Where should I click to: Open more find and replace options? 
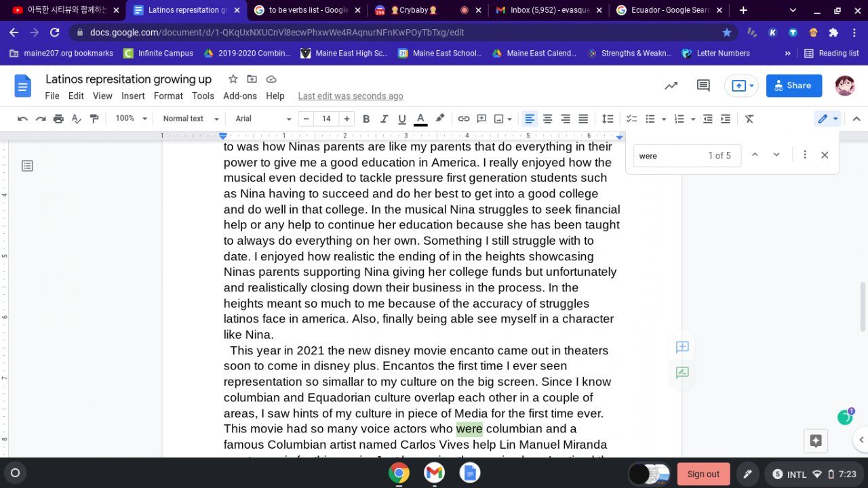pyautogui.click(x=805, y=155)
